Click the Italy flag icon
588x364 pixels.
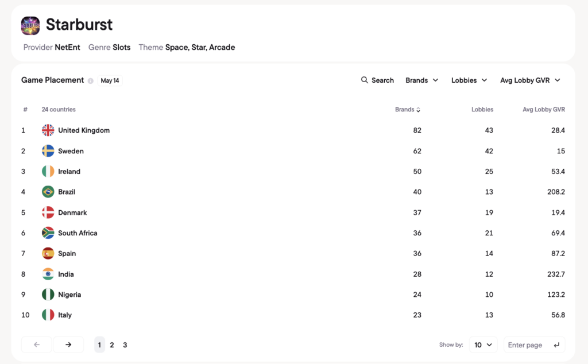pos(48,315)
